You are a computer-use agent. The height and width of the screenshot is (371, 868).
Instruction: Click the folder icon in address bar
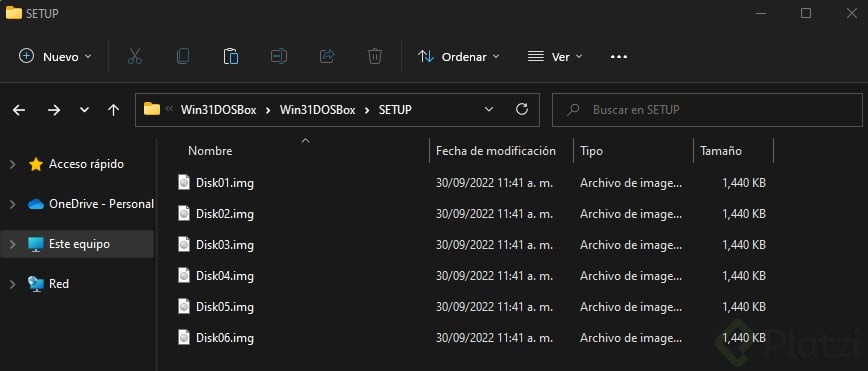(152, 109)
